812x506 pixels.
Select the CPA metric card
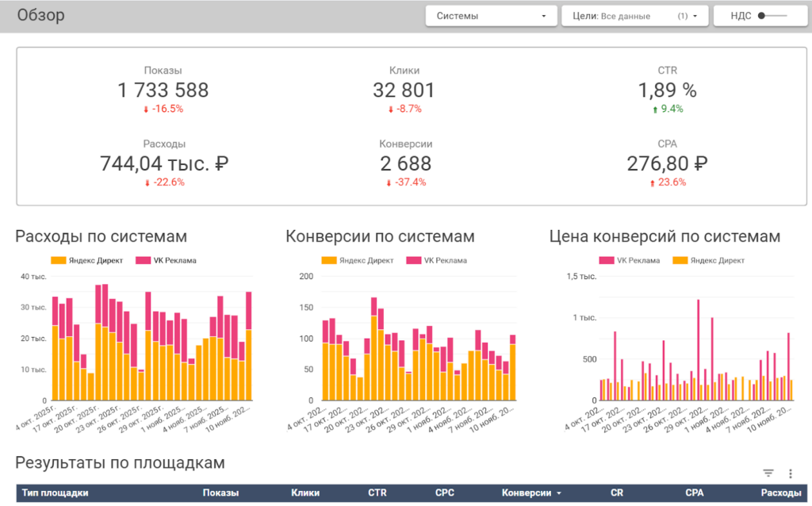pos(668,158)
